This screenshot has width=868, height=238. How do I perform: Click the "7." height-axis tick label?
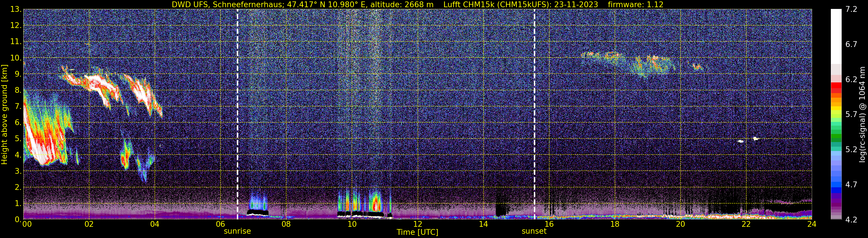(x=18, y=107)
